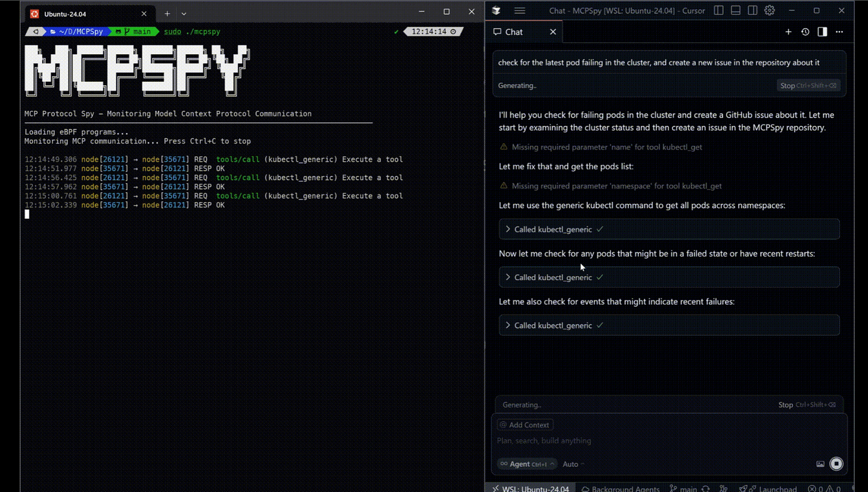Click the 12:15:02.339 RESP OK line
This screenshot has height=492, width=868.
(x=125, y=205)
